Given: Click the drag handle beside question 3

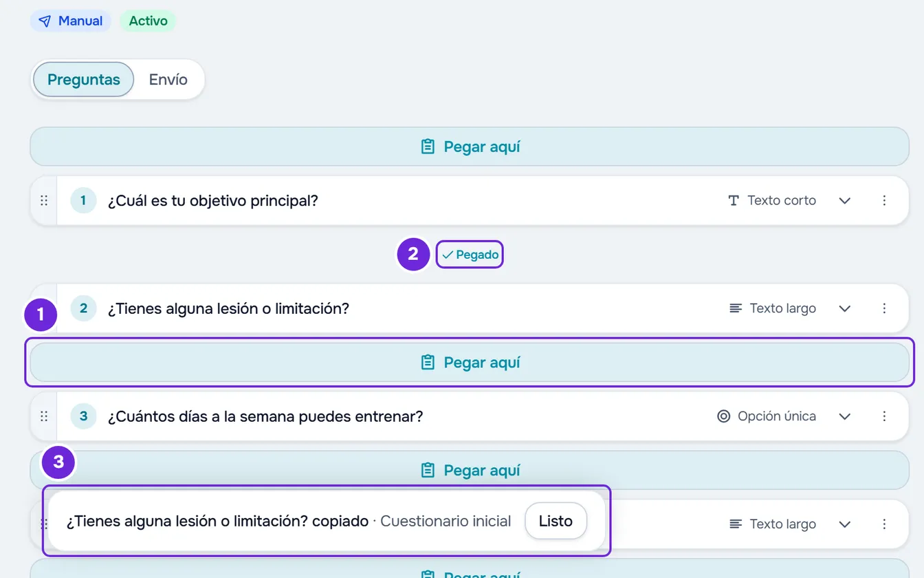Looking at the screenshot, I should [44, 416].
